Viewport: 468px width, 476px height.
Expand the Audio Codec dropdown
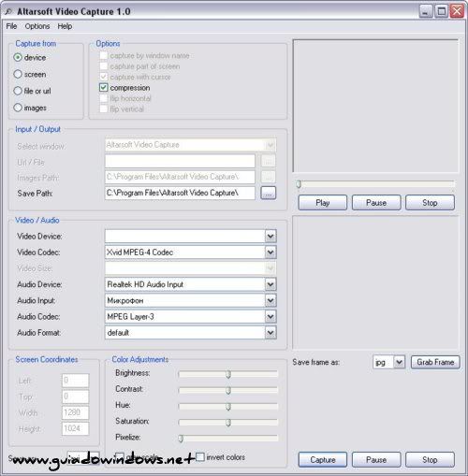[271, 316]
